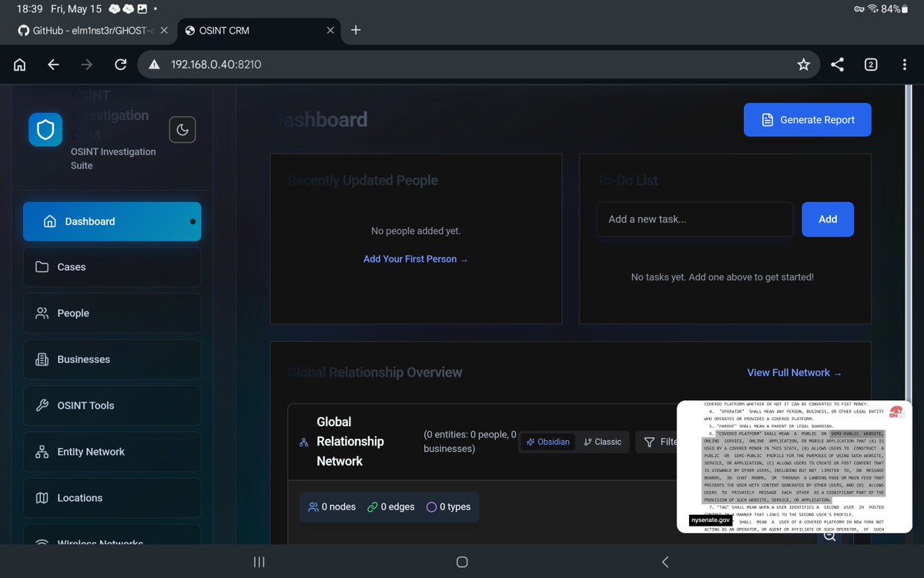This screenshot has height=578, width=924.
Task: Click the network hierarchy icon beside Global Relationship Network
Action: pyautogui.click(x=303, y=443)
